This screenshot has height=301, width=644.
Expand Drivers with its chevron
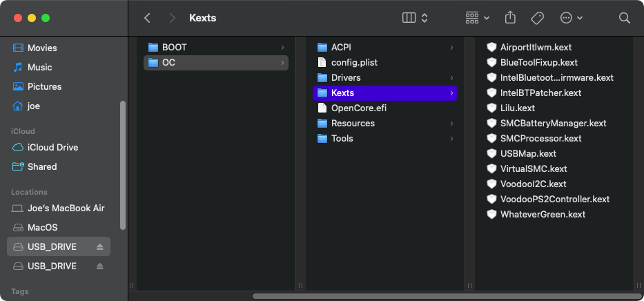click(x=452, y=78)
